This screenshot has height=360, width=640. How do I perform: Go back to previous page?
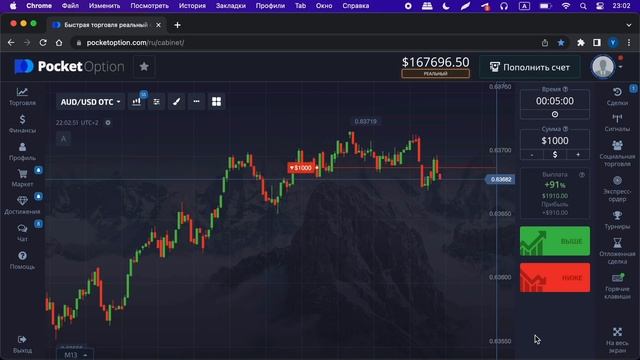[x=11, y=42]
